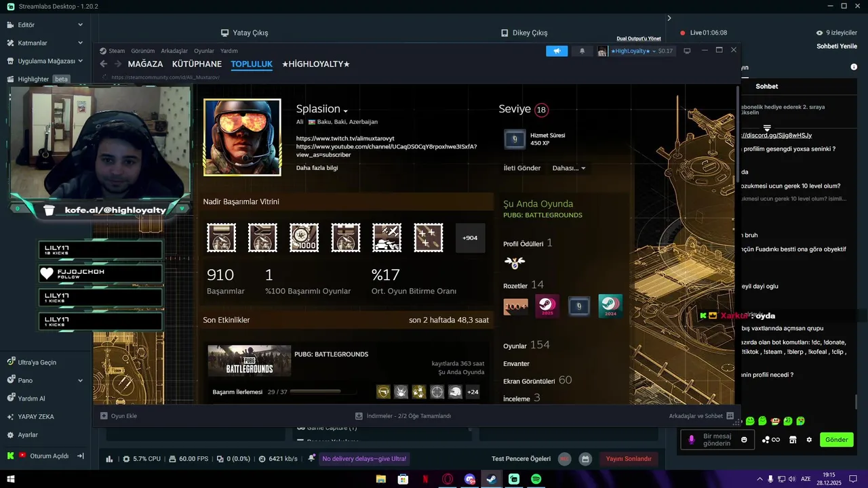This screenshot has height=488, width=868.
Task: Open the Arkadaşlar menu
Action: [x=174, y=51]
